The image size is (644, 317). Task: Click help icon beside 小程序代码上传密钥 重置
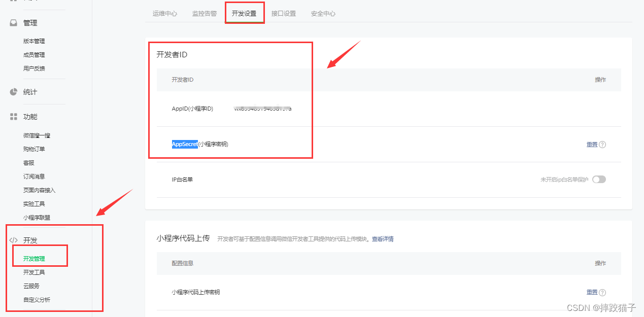602,293
